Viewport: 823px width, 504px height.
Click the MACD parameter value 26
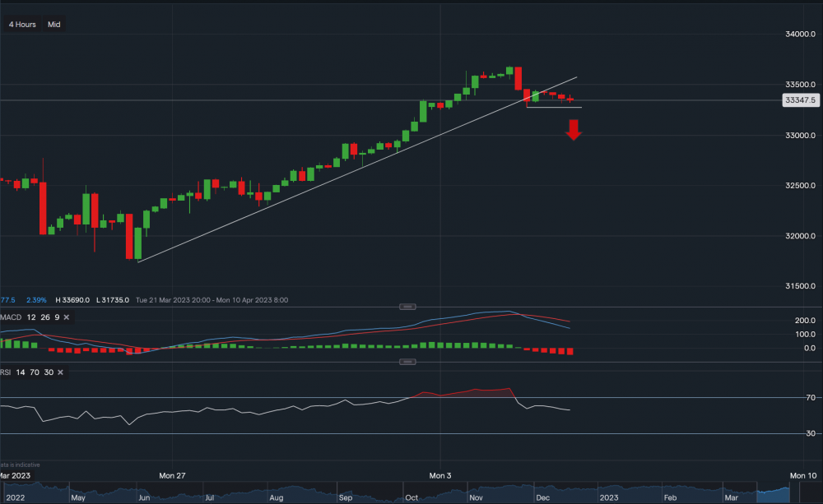45,317
